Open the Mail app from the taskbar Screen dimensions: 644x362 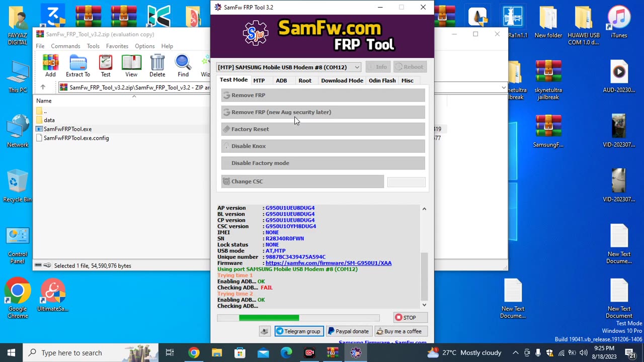(x=263, y=353)
